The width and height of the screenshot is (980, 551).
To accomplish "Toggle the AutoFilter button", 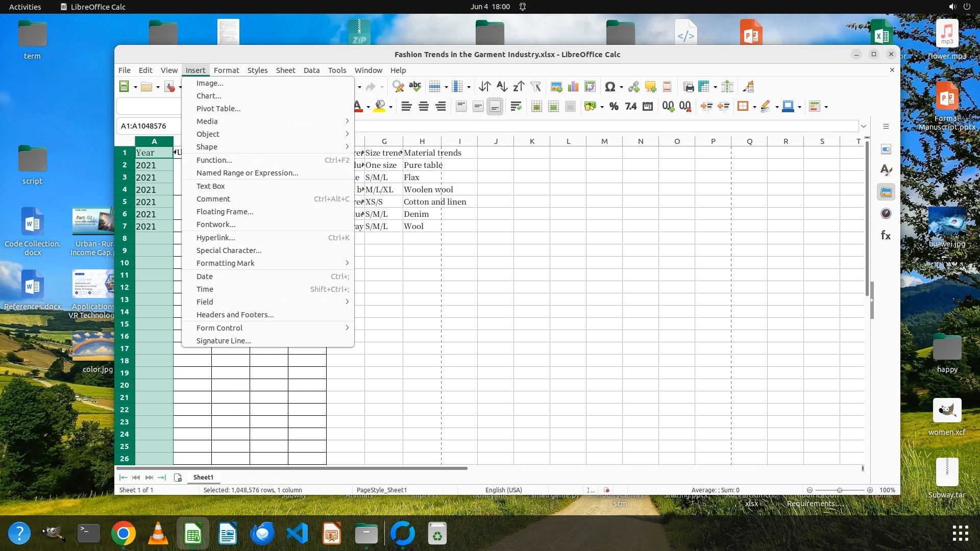I will [535, 87].
